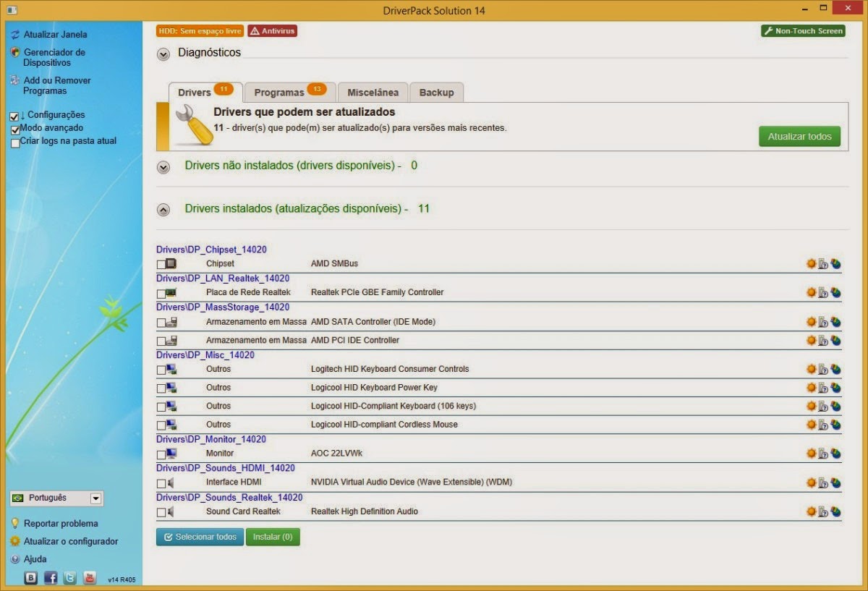Click sun icon for Realtek PCIe GBE Family Controller
868x591 pixels.
tap(812, 292)
